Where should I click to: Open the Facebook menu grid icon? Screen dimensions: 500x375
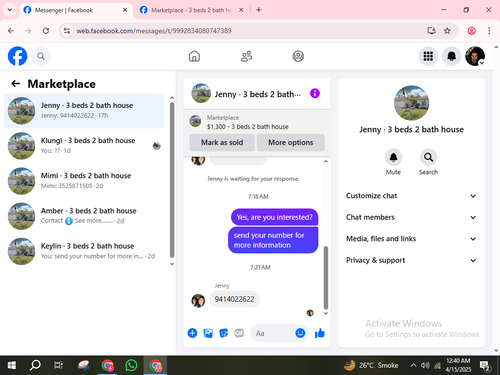point(428,56)
